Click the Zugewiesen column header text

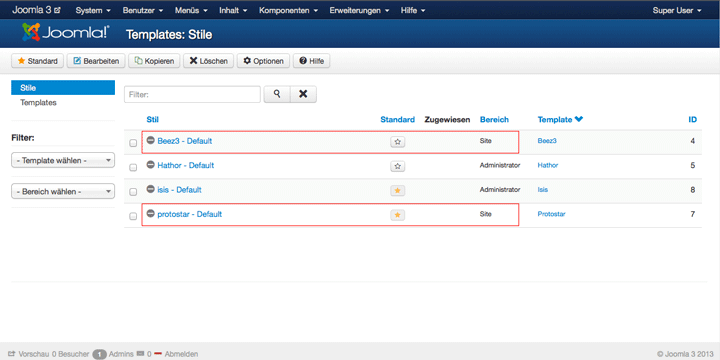[448, 119]
